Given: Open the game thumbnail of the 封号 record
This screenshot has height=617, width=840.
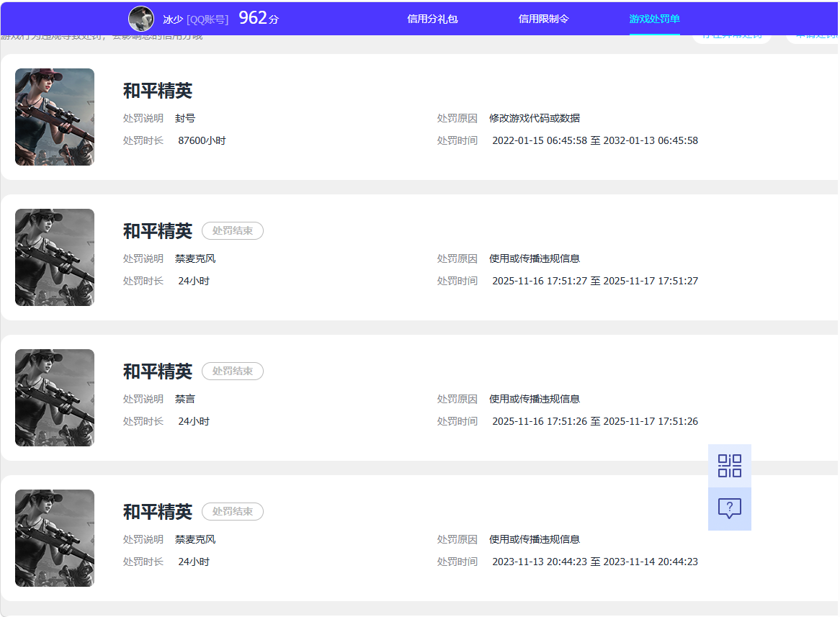Looking at the screenshot, I should 55,117.
